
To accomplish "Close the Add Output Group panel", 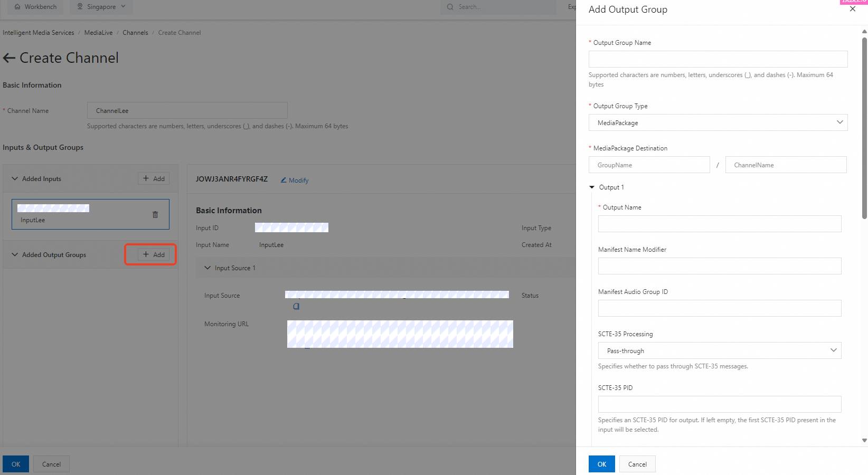I will point(852,9).
